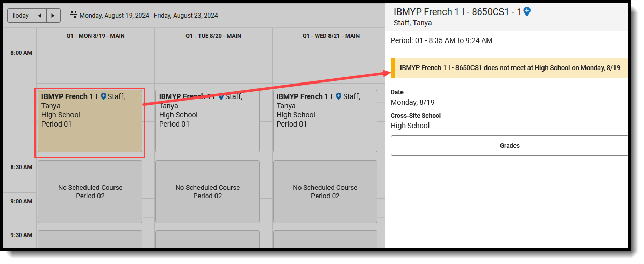Viewport: 644px width, 264px height.
Task: Select Monday IBMYP French 1 I Period 01 card
Action: (90, 121)
